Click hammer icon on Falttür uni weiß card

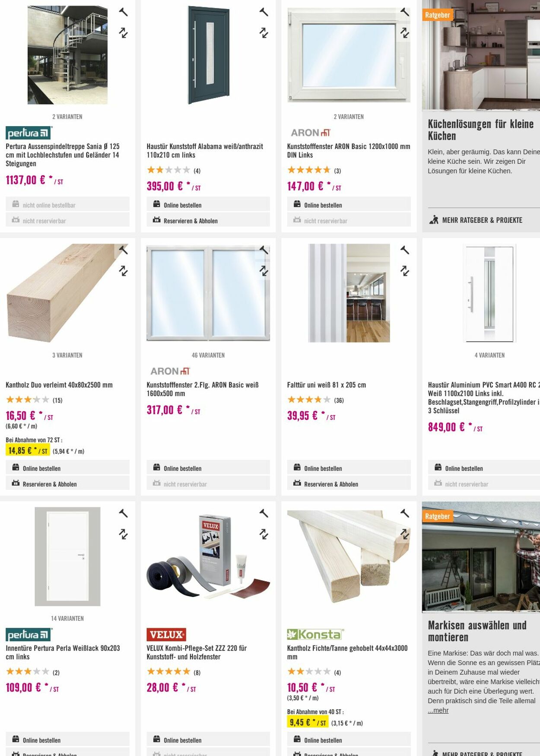tap(405, 250)
